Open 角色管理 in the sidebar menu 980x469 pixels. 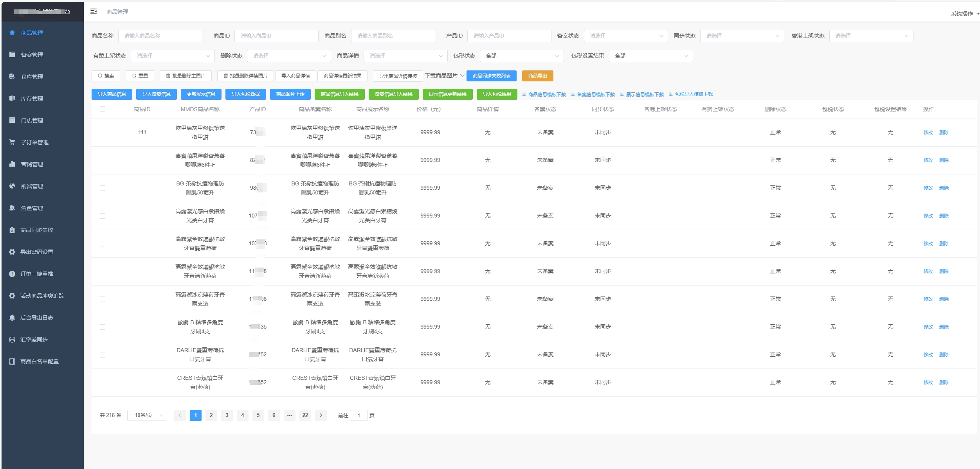(x=42, y=208)
